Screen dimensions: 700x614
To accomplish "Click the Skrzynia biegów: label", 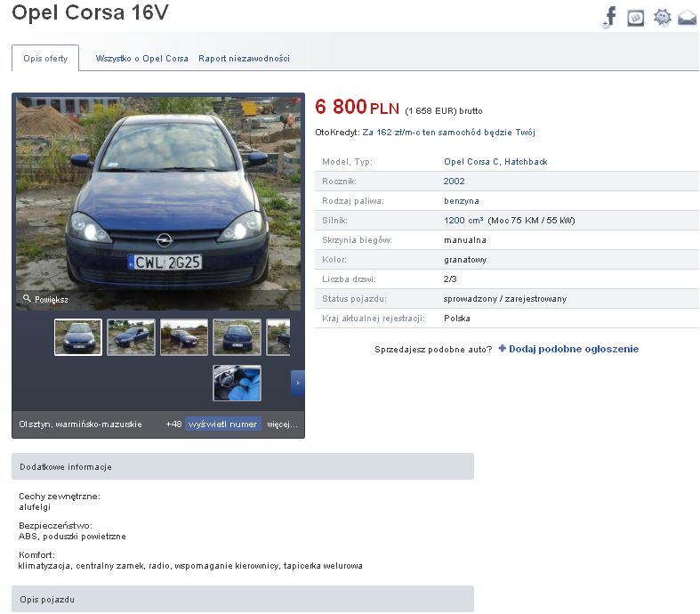I will click(357, 240).
